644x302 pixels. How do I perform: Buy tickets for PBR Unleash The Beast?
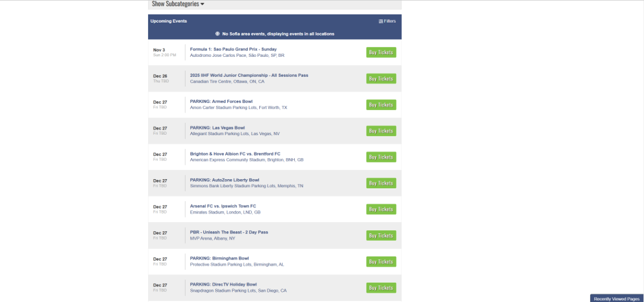(381, 235)
